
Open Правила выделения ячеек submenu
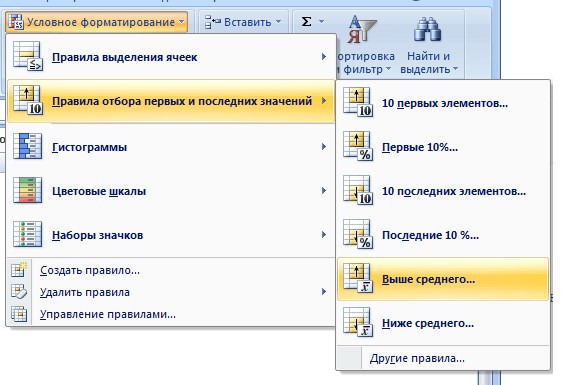pos(170,57)
